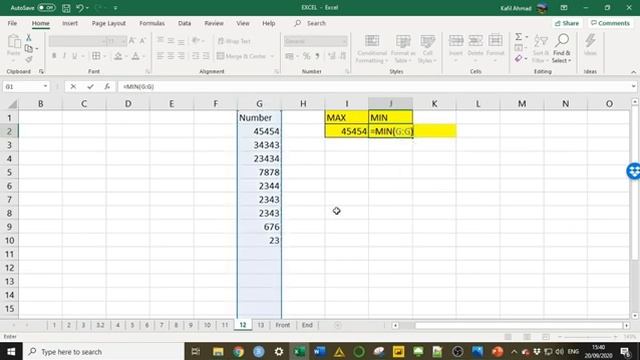Click the Dropbox badge icon

[634, 171]
